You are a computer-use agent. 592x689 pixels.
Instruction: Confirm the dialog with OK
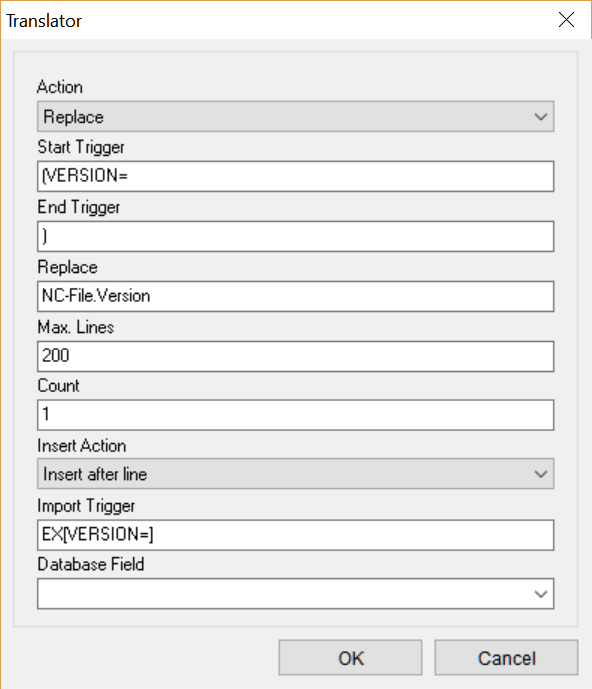click(x=350, y=657)
